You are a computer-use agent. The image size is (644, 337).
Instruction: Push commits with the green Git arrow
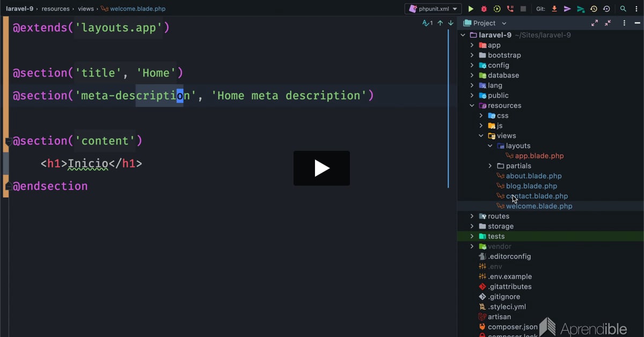[x=581, y=9]
